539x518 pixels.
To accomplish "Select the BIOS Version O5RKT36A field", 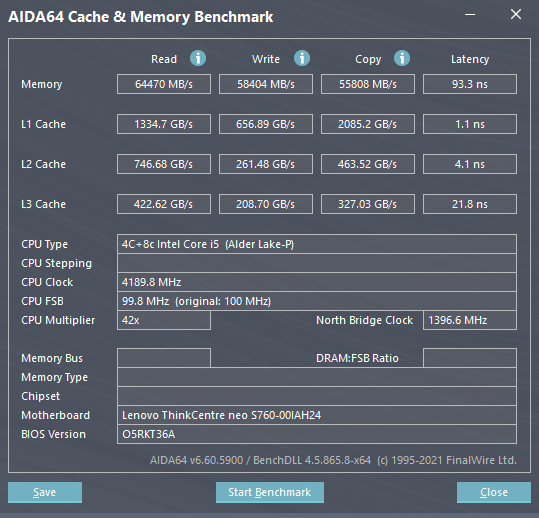I will click(x=317, y=434).
